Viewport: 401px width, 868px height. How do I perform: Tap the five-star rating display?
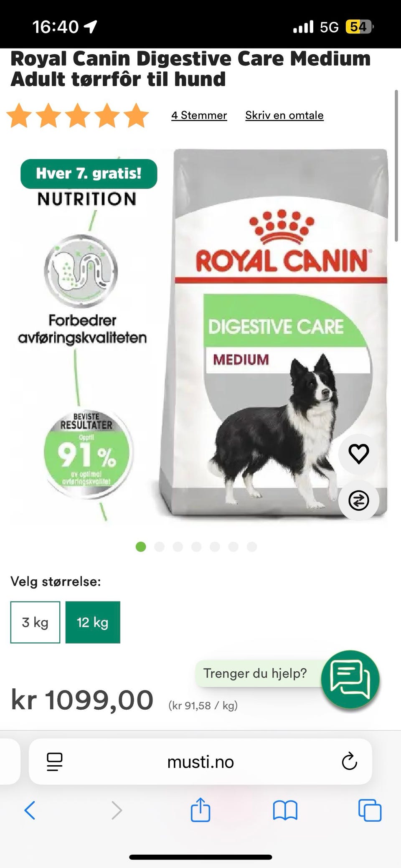tap(78, 116)
